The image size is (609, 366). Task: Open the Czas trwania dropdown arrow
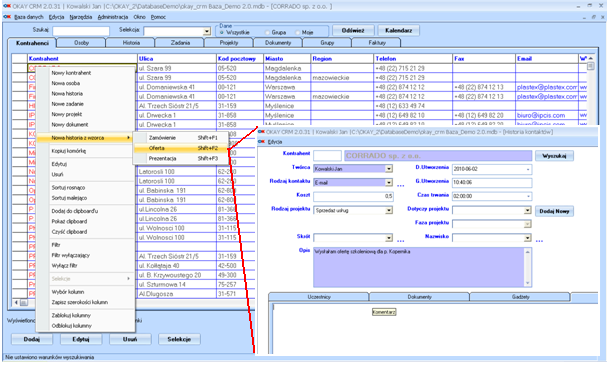(528, 196)
